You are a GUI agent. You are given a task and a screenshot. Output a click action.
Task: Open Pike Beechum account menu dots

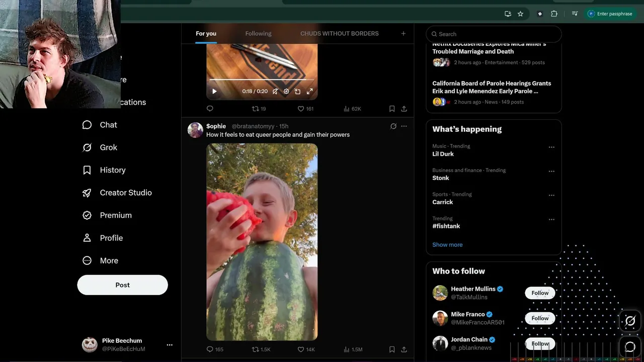click(x=170, y=345)
